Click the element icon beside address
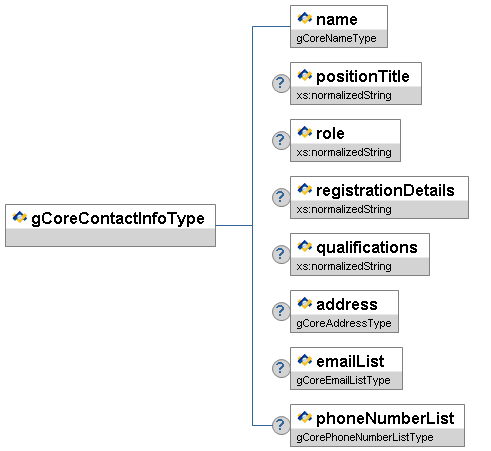Image resolution: width=491 pixels, height=451 pixels. pos(305,303)
